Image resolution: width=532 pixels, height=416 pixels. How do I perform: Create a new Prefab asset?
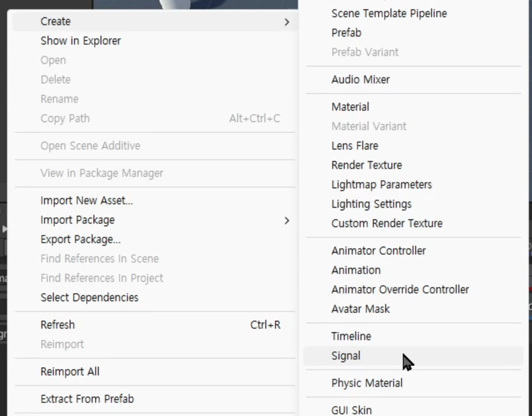coord(346,33)
